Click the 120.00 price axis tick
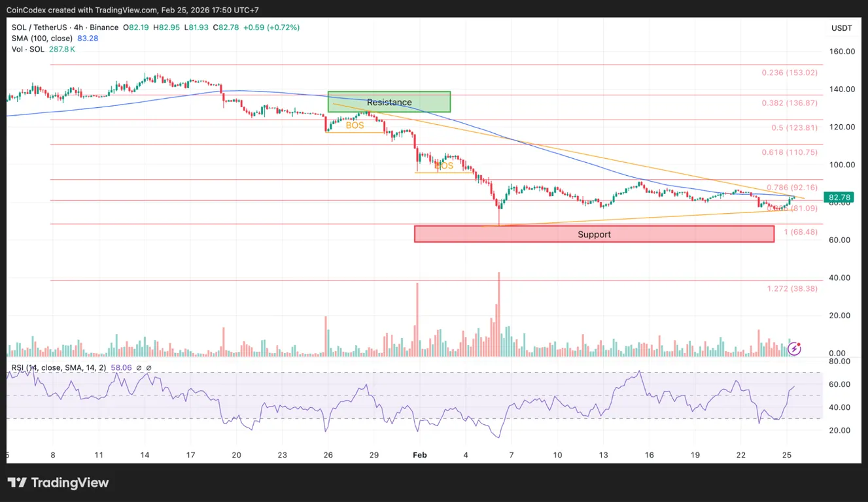 841,127
